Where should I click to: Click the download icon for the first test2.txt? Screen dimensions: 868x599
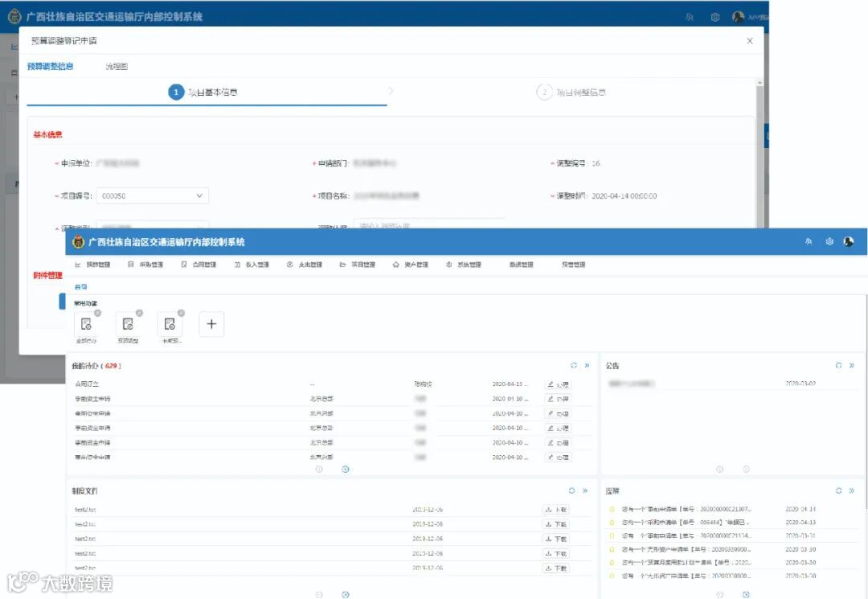(x=548, y=510)
